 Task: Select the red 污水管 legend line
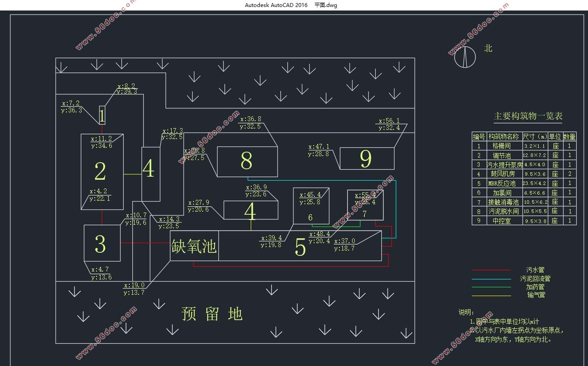(x=491, y=270)
